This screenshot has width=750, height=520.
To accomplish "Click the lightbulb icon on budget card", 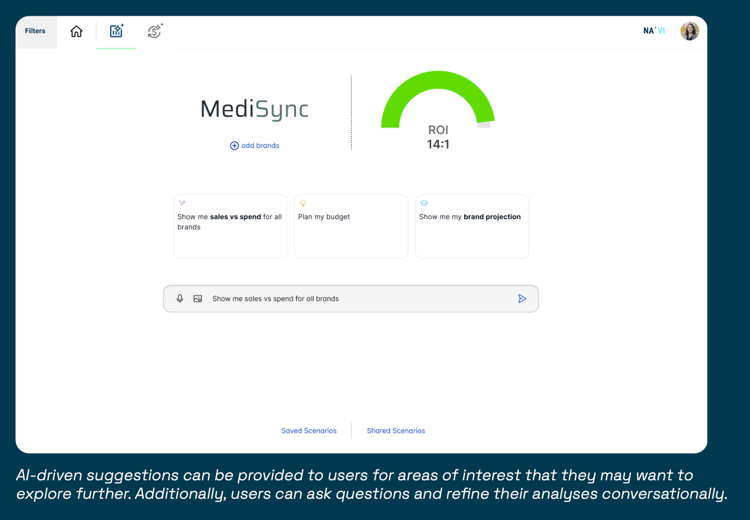I will (x=303, y=203).
